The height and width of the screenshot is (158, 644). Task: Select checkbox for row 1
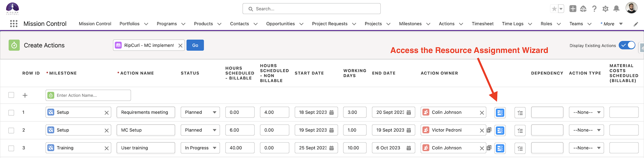pos(11,113)
